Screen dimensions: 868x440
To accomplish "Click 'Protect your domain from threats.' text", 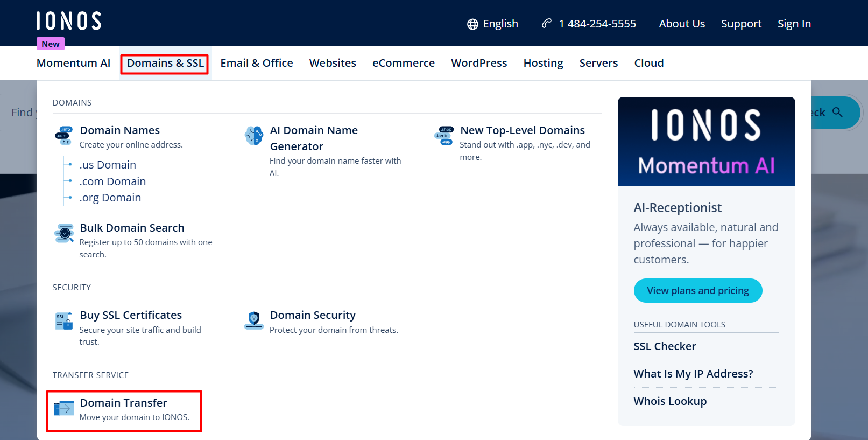I will pos(334,330).
